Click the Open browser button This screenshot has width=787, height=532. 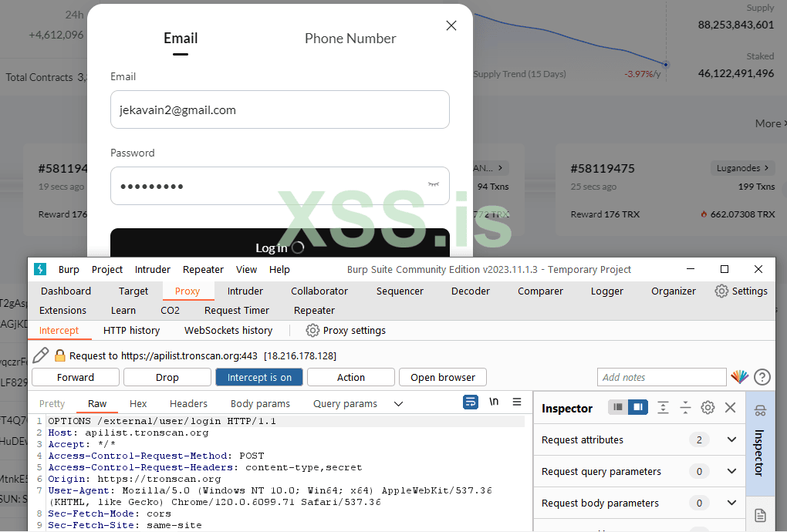(443, 377)
